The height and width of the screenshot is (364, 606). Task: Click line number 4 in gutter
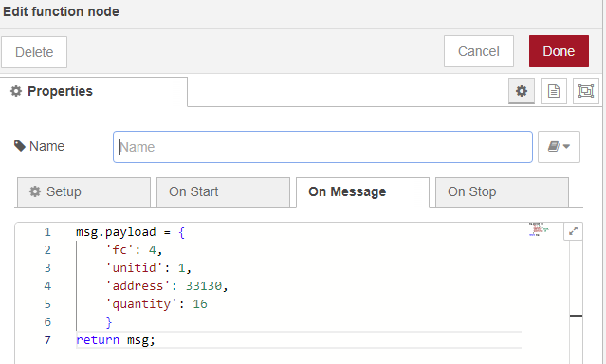tap(47, 286)
